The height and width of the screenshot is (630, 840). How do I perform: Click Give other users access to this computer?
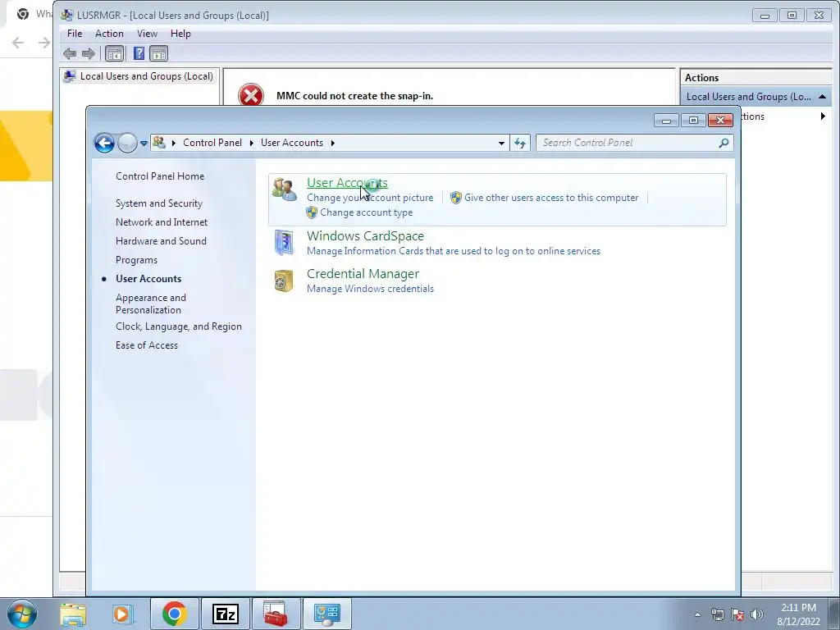(551, 198)
